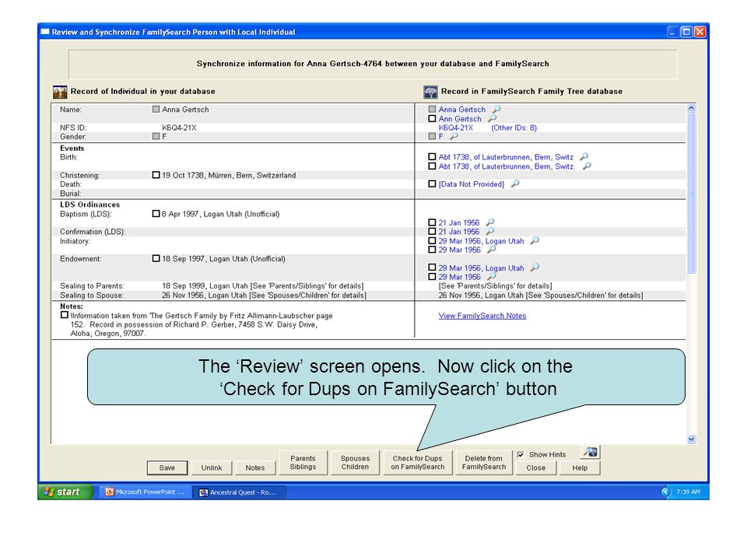Click the vertical scrollbar thumb
The width and height of the screenshot is (747, 560).
coord(691,194)
